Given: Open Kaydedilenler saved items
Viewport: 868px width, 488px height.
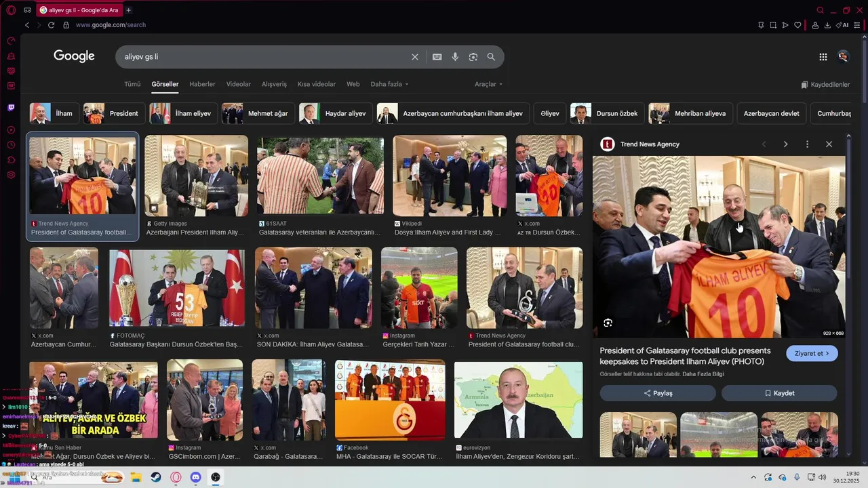Looking at the screenshot, I should point(825,85).
